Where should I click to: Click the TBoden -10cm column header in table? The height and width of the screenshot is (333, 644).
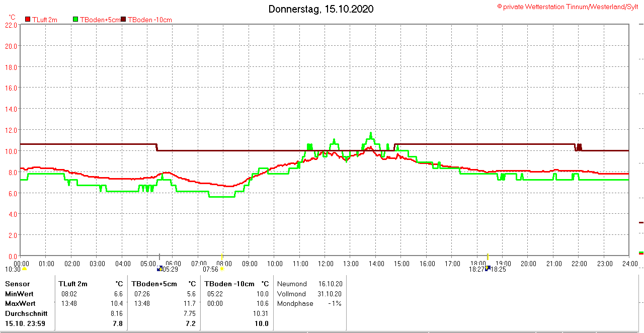pos(229,284)
